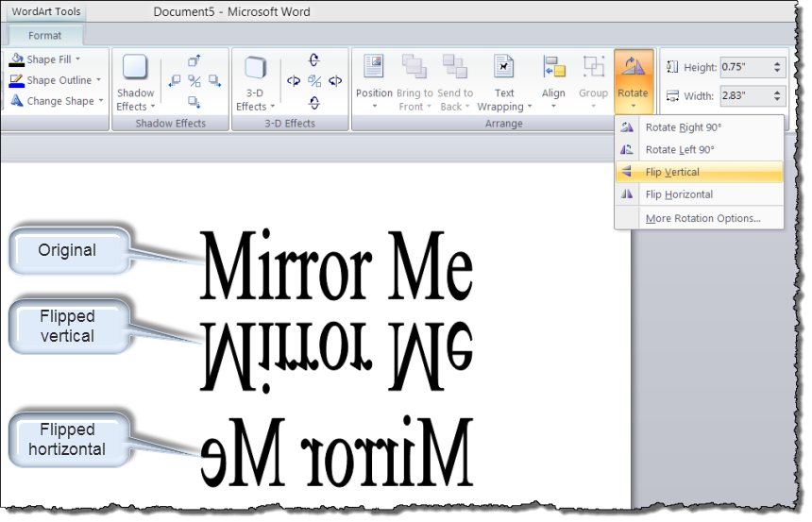The width and height of the screenshot is (812, 522).
Task: Choose Flip Horizontal from Rotate menu
Action: [699, 194]
